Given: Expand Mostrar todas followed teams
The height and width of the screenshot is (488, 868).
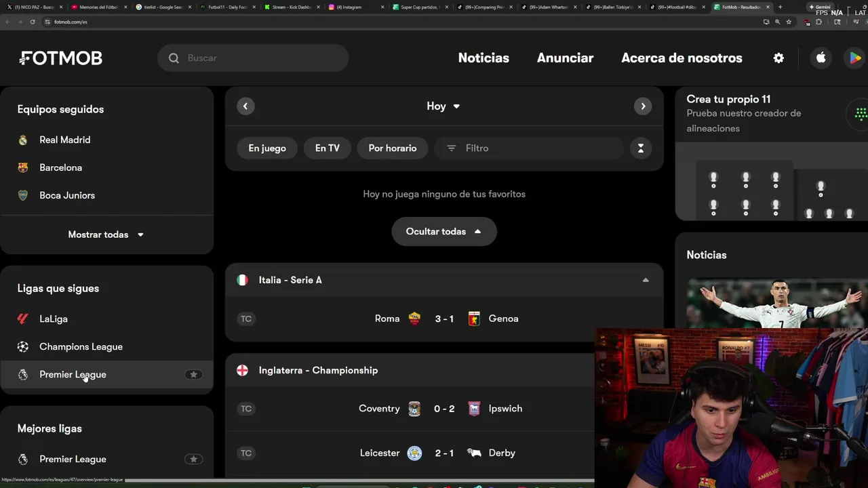Looking at the screenshot, I should (106, 235).
